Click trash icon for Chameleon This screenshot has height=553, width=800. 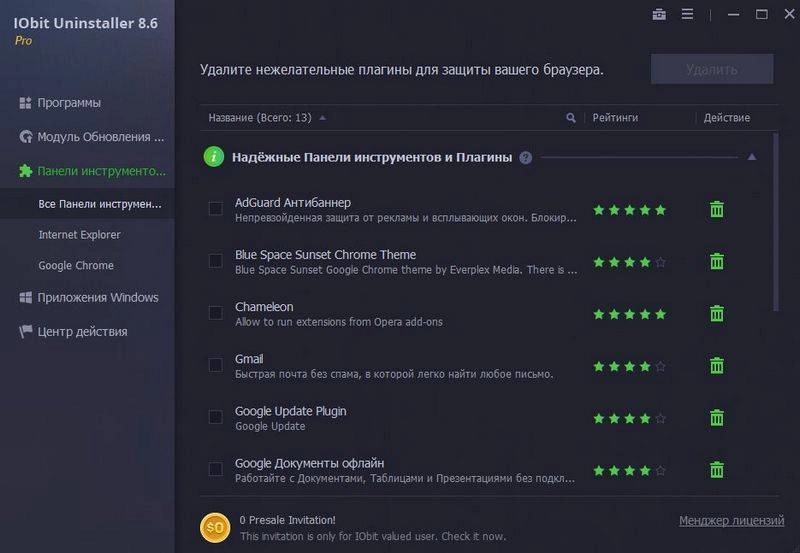click(x=717, y=313)
